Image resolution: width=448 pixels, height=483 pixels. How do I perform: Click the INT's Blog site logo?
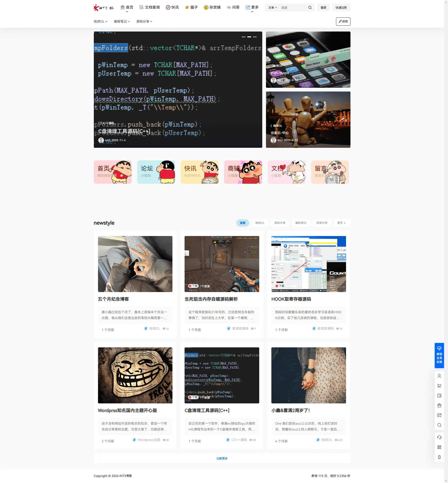point(104,7)
